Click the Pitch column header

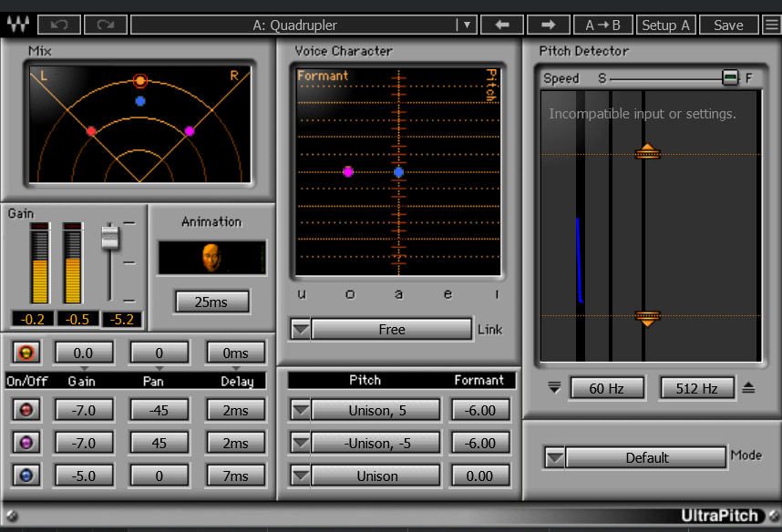[365, 380]
